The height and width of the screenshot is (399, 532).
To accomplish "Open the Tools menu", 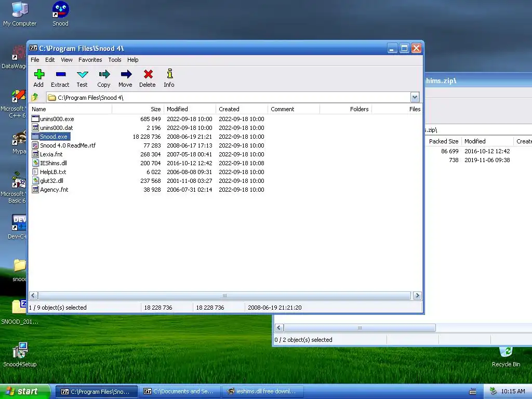I will point(115,60).
